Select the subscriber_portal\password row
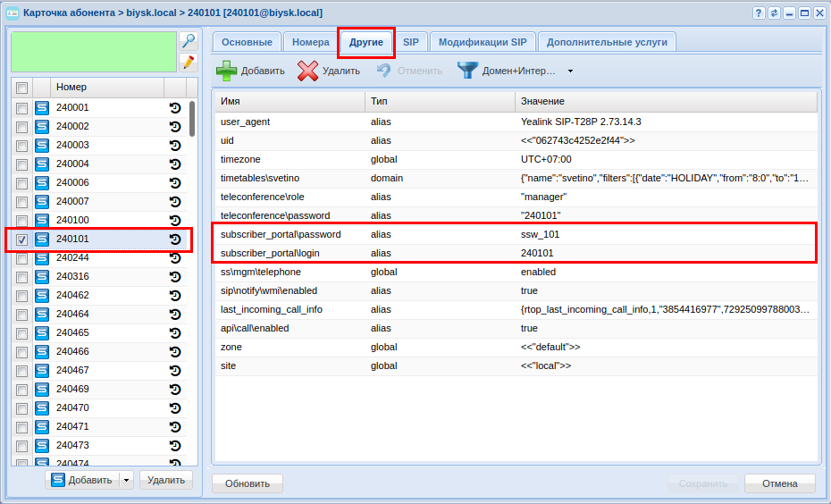 tap(516, 234)
